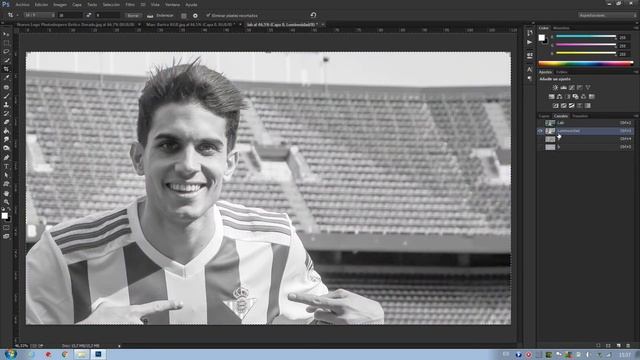The image size is (640, 360).
Task: Open status bar info arrow menu
Action: point(119,346)
